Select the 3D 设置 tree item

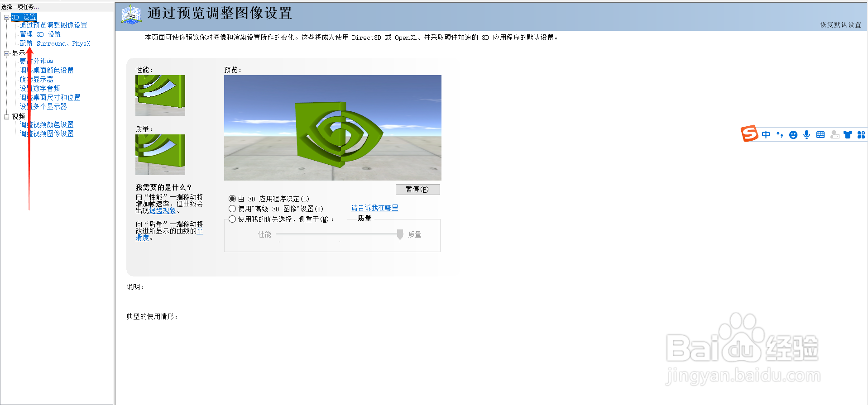pos(24,17)
